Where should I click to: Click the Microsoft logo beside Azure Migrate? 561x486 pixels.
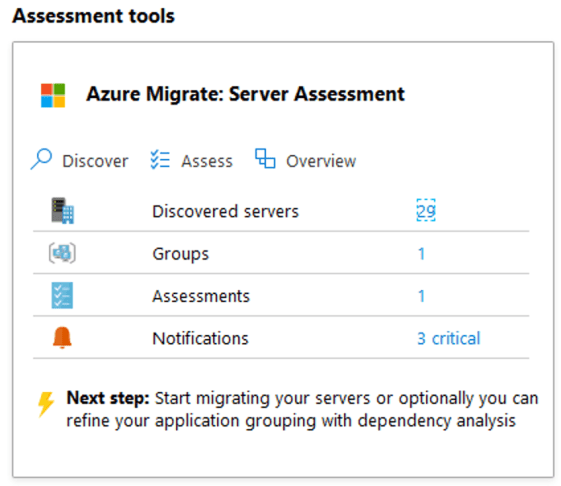coord(53,96)
